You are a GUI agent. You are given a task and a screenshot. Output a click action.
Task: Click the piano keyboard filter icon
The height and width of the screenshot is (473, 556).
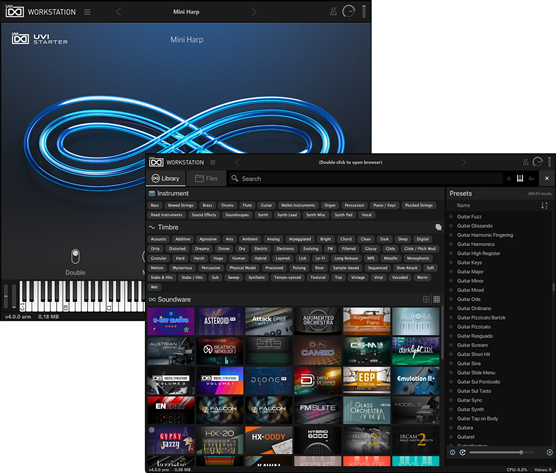tap(520, 178)
